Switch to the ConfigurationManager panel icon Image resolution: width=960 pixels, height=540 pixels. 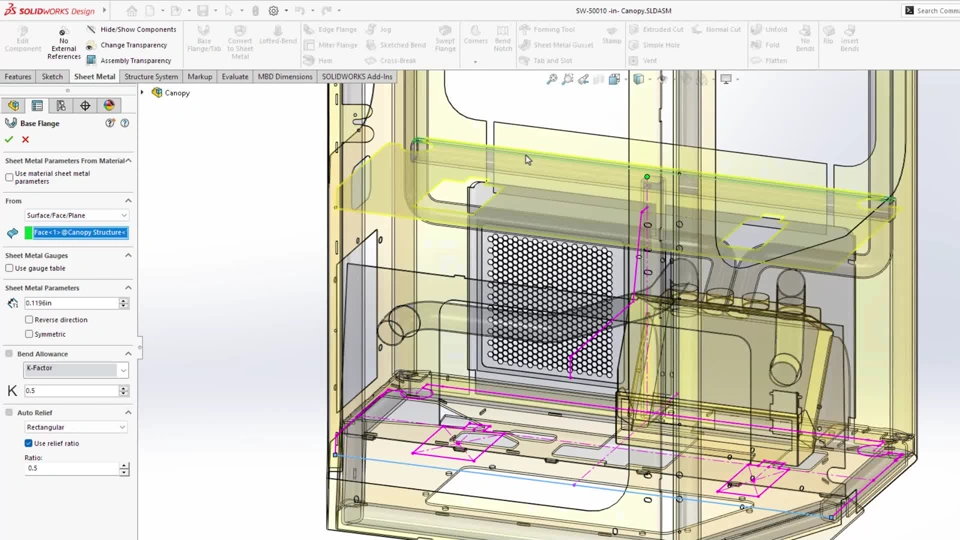(x=61, y=106)
